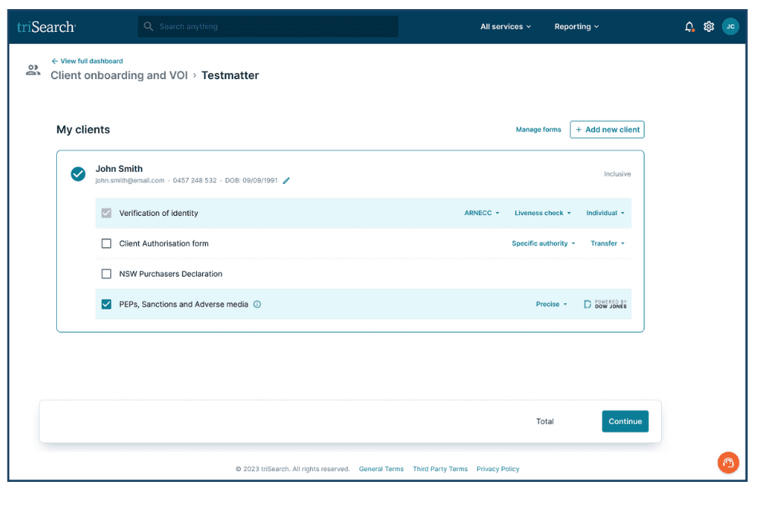The width and height of the screenshot is (760, 532).
Task: Uncheck PEPs, Sanctions and Adverse media
Action: click(106, 304)
